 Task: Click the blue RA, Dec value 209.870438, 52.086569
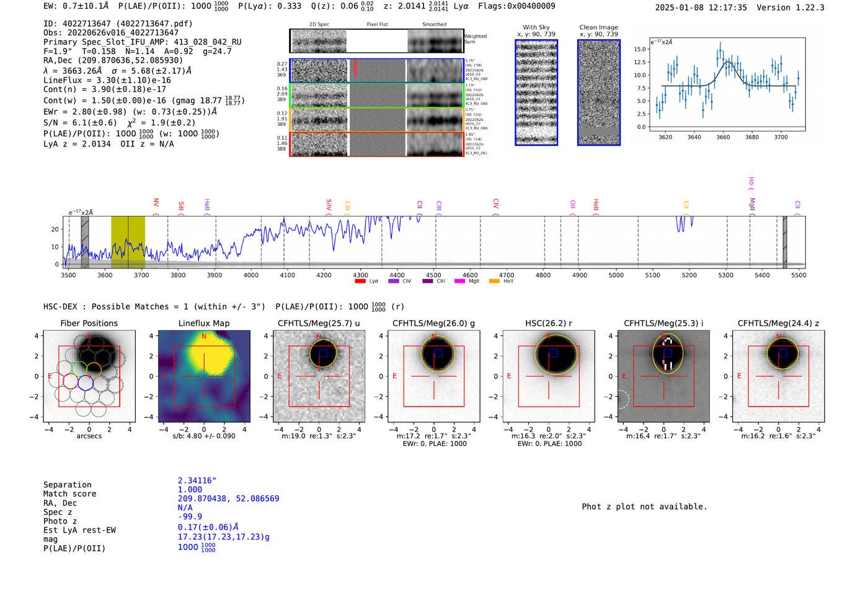pos(228,499)
